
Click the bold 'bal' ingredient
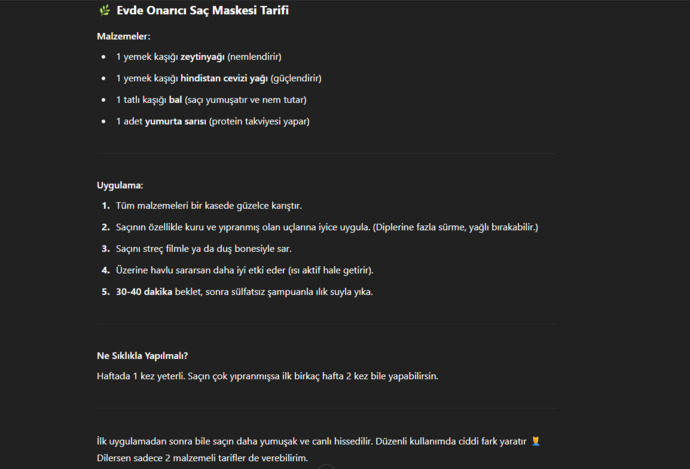pos(175,100)
